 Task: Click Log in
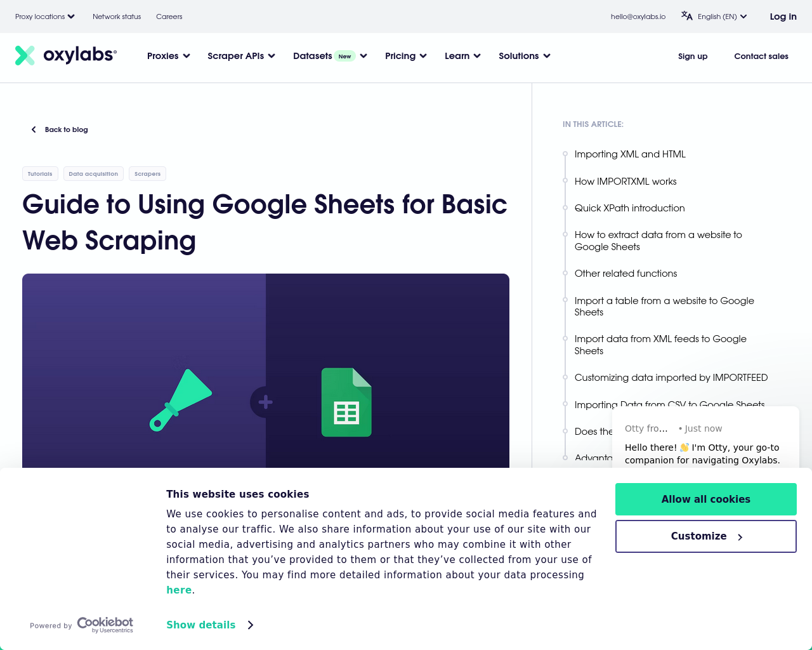783,17
